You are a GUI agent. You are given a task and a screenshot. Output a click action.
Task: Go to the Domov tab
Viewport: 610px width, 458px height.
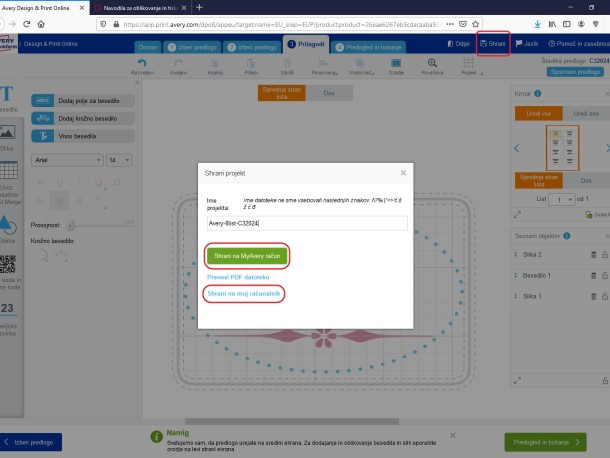(x=148, y=47)
